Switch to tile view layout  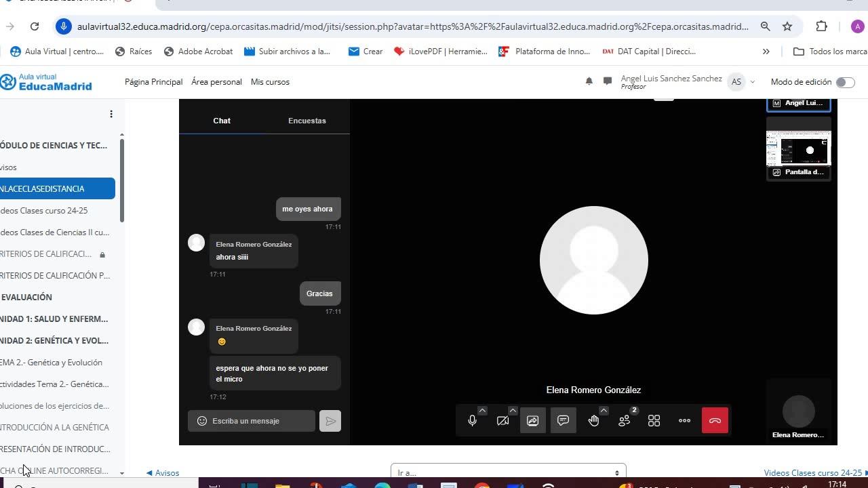(654, 421)
